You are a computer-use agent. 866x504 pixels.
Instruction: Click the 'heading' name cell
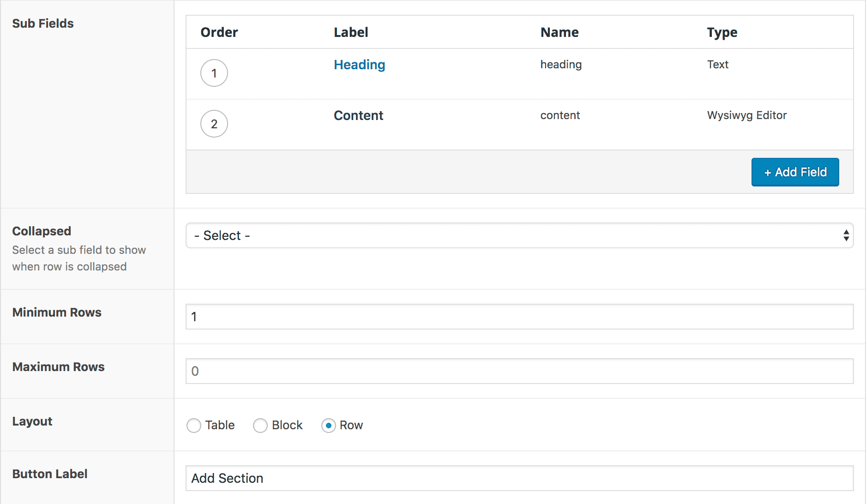(x=561, y=65)
